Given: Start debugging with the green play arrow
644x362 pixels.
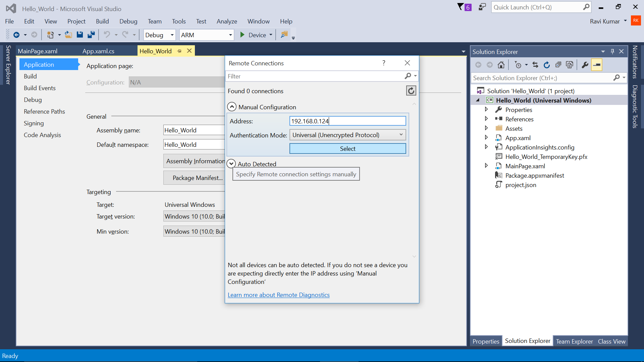Looking at the screenshot, I should coord(242,35).
